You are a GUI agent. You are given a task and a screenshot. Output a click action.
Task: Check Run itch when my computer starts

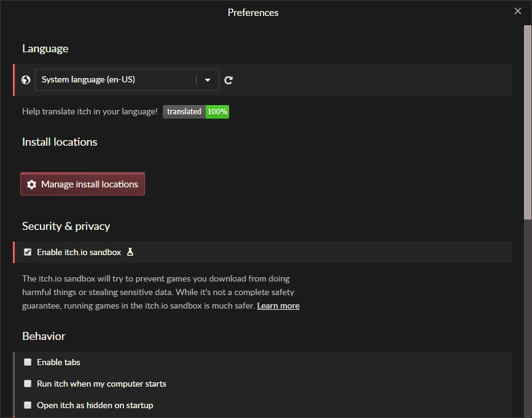pos(28,383)
